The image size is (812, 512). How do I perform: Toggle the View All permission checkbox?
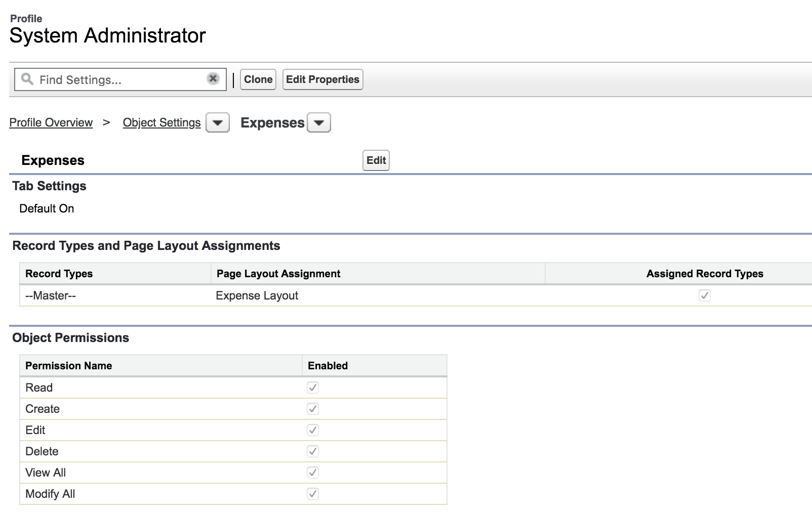tap(313, 473)
